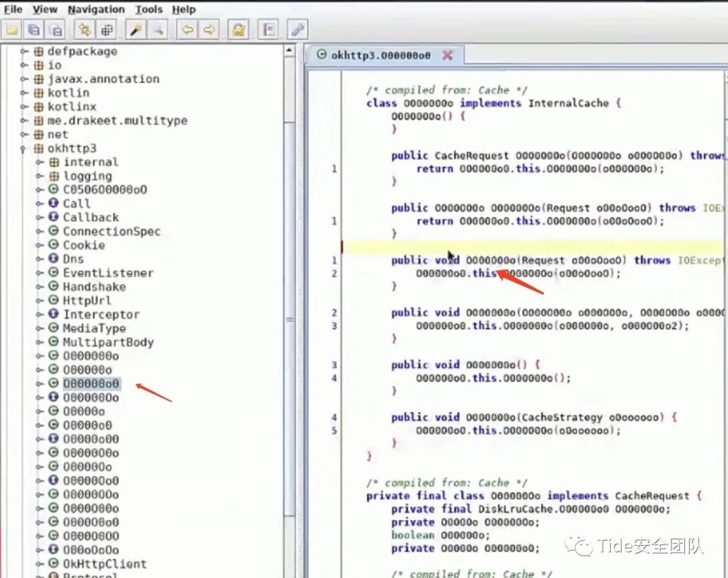The image size is (728, 578).
Task: Open the Navigation menu
Action: click(x=96, y=9)
